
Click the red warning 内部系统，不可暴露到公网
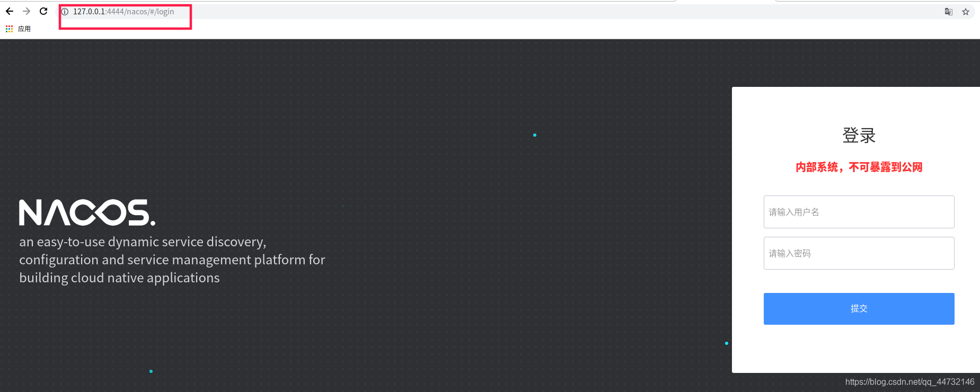pos(859,167)
